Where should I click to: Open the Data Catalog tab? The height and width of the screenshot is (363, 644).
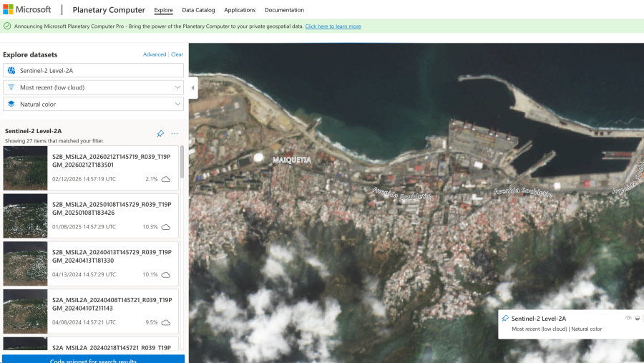(x=198, y=10)
